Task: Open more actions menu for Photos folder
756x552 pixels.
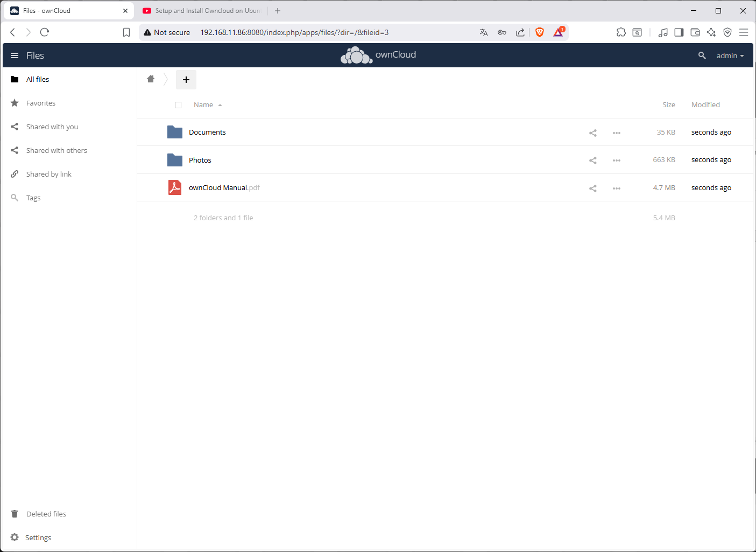Action: [617, 160]
